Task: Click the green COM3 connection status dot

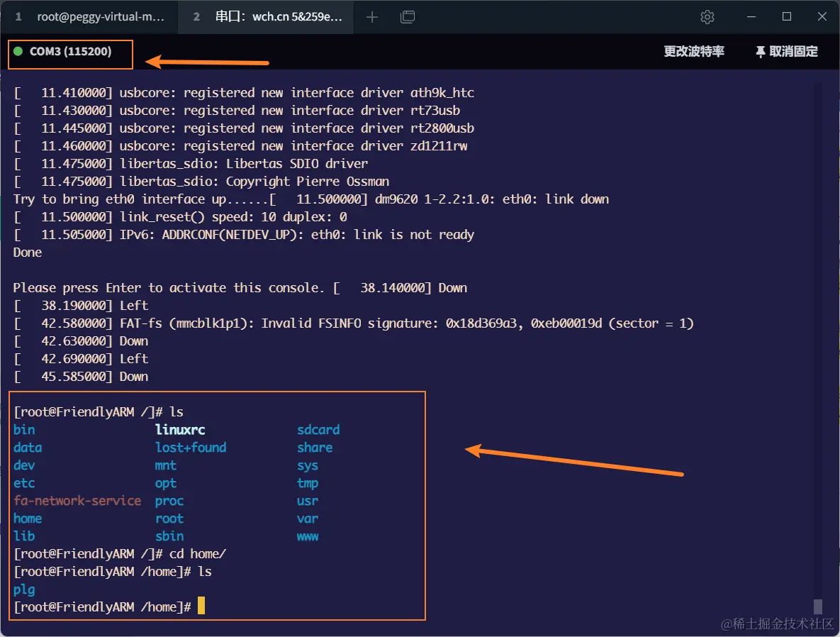Action: pos(18,52)
